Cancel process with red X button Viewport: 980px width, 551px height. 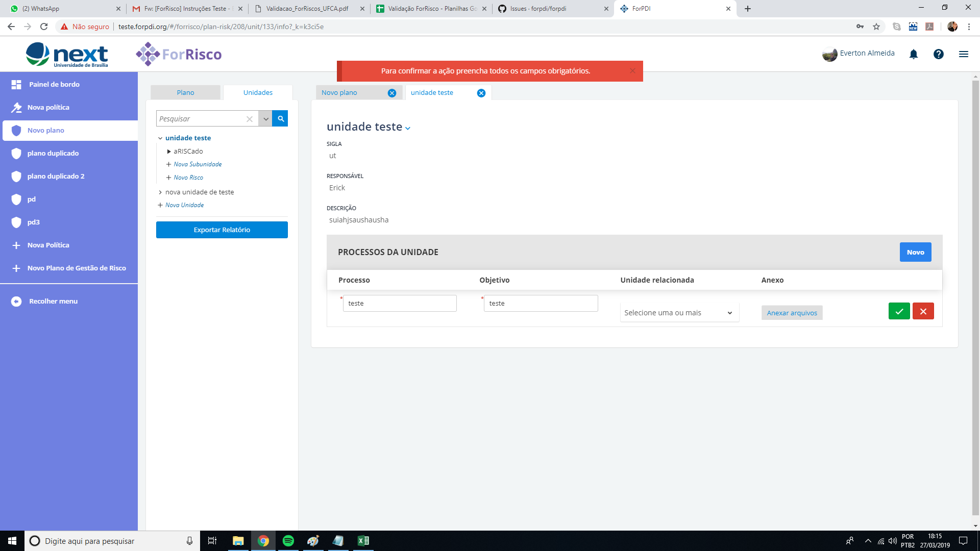(923, 311)
